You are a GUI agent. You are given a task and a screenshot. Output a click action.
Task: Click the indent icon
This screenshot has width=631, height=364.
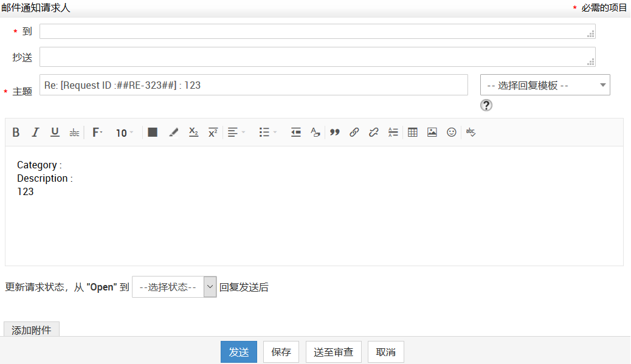[x=296, y=132]
